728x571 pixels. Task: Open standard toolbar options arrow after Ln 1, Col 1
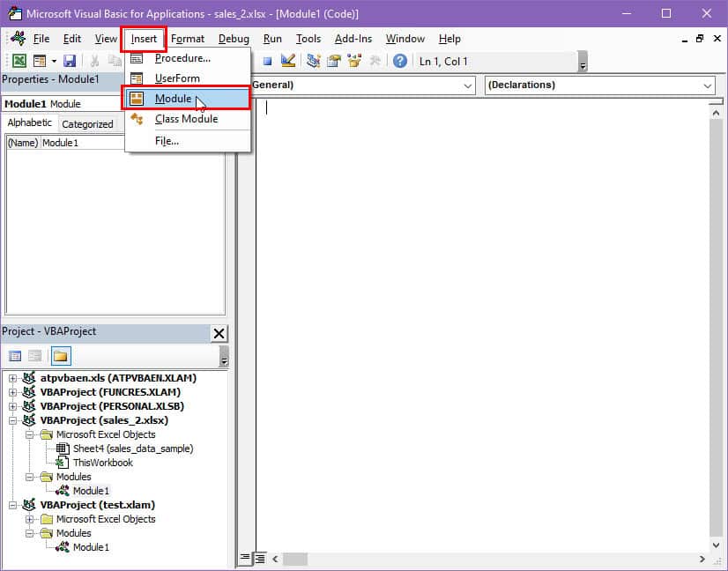pyautogui.click(x=583, y=62)
